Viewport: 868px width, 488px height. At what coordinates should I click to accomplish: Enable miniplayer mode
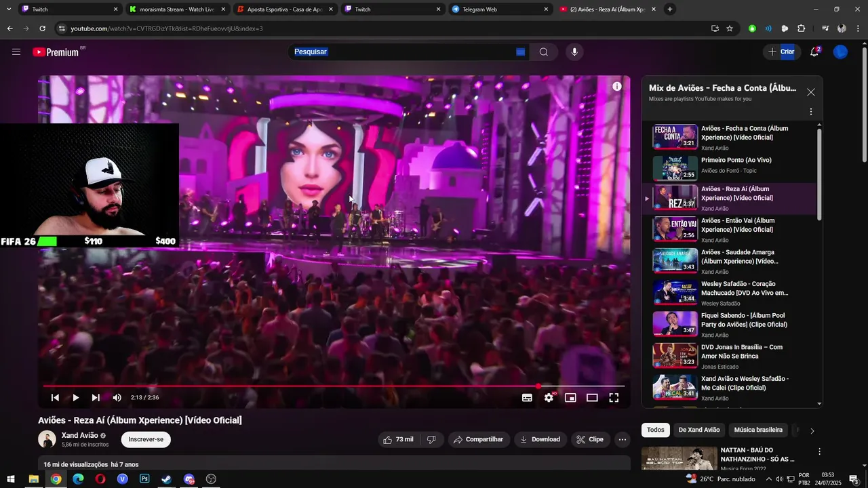[x=570, y=398]
